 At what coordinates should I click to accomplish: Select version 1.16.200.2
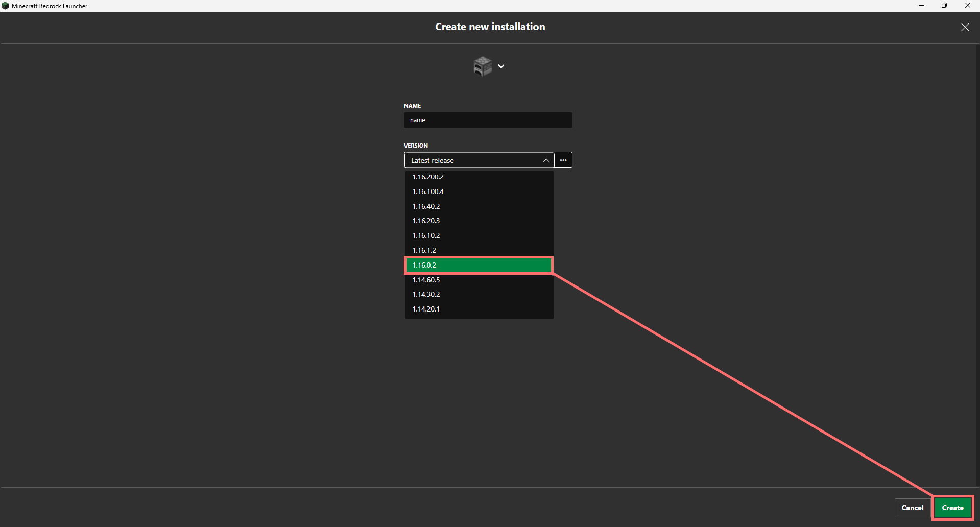click(x=479, y=177)
